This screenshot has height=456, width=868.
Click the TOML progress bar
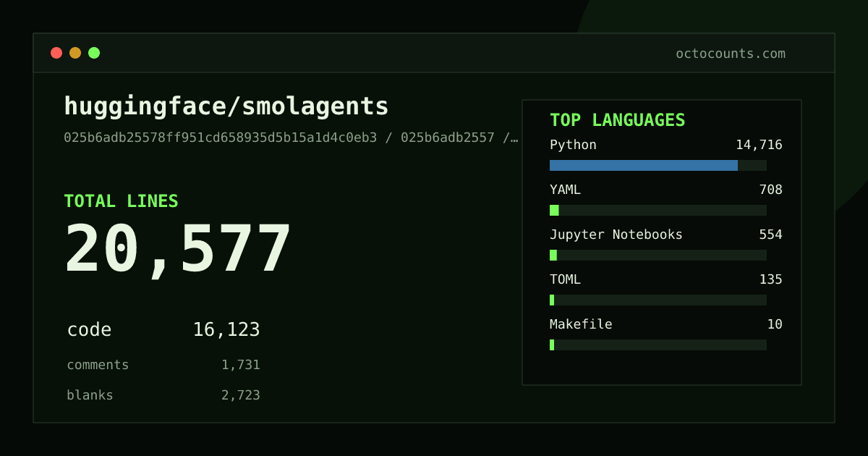click(658, 300)
